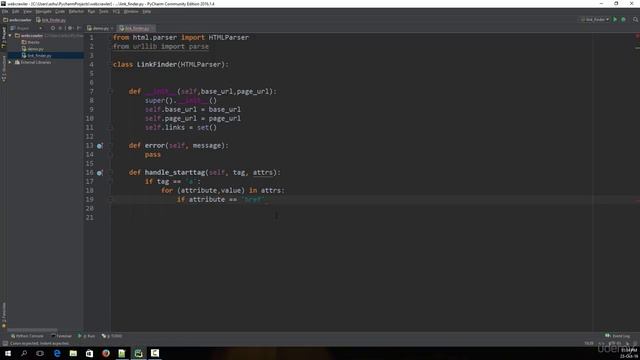Open the Help menu

pos(147,11)
